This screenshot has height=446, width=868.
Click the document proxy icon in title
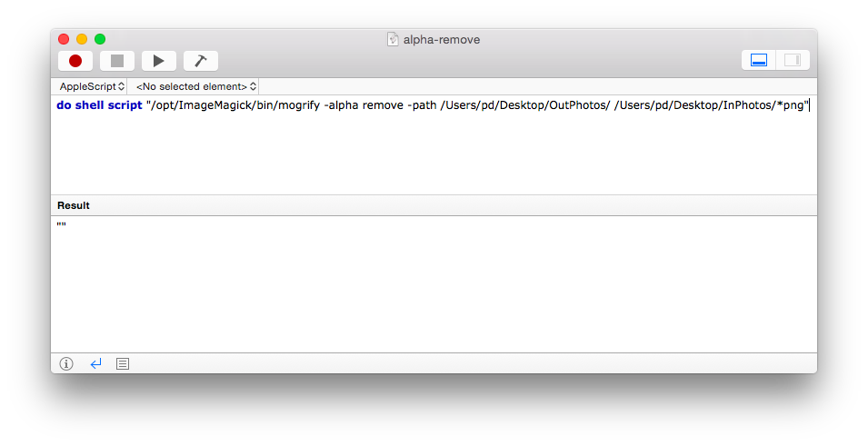tap(393, 39)
